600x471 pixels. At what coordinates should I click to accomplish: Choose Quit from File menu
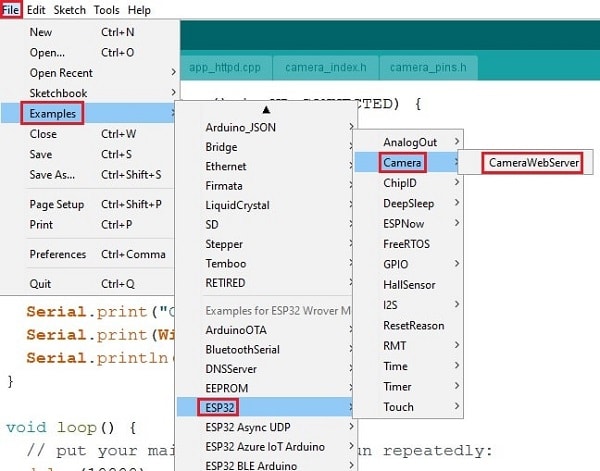[90, 284]
